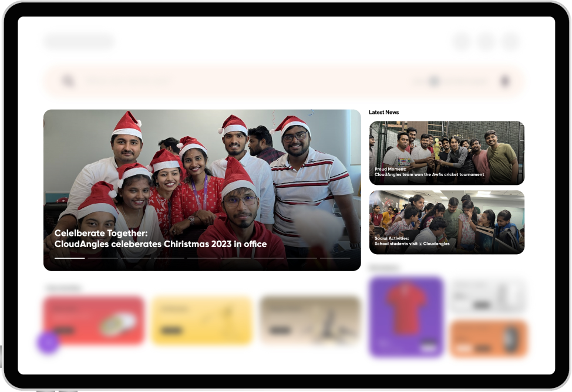The height and width of the screenshot is (392, 572).
Task: Open the Christmas 2023 celebration featured banner
Action: click(202, 190)
